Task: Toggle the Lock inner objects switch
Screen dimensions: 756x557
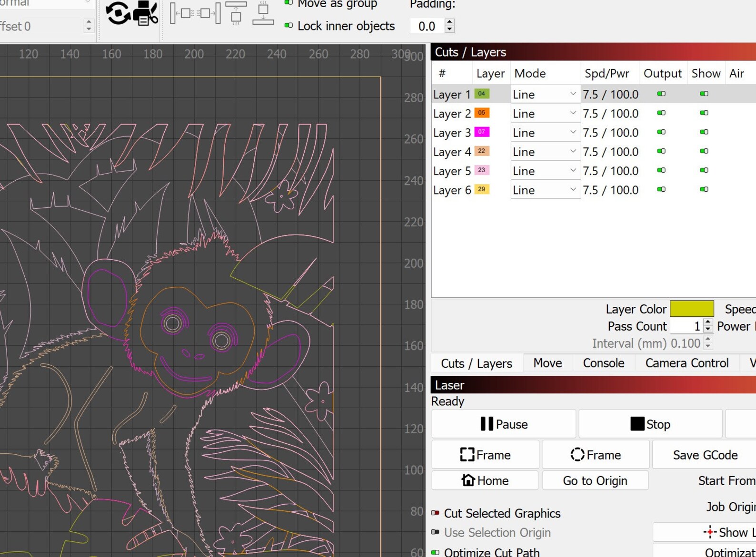Action: pos(288,25)
